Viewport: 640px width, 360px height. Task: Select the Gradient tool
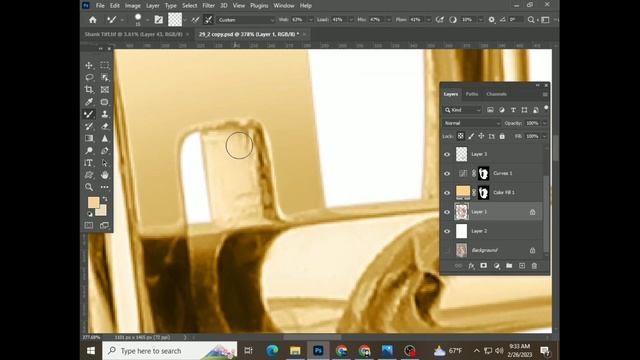pos(89,138)
